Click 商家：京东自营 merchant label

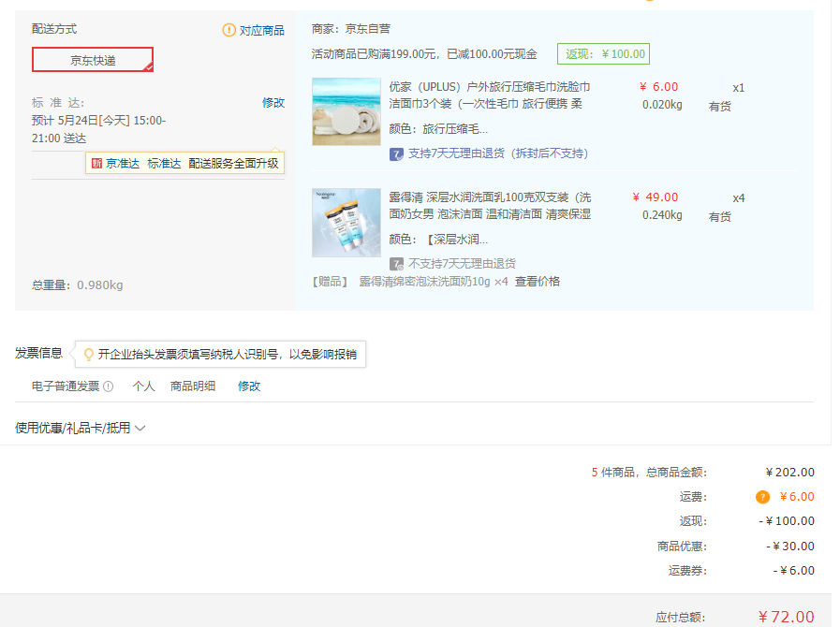pyautogui.click(x=351, y=29)
